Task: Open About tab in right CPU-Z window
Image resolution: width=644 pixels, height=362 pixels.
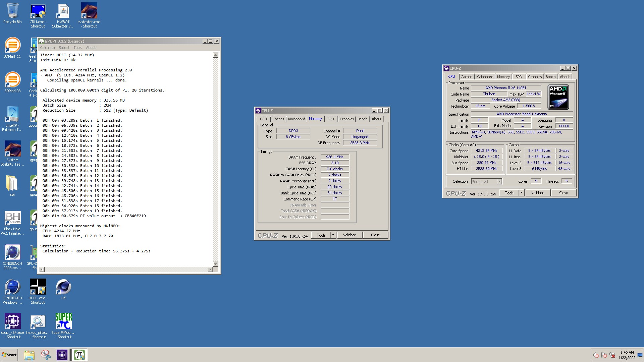Action: click(x=565, y=77)
